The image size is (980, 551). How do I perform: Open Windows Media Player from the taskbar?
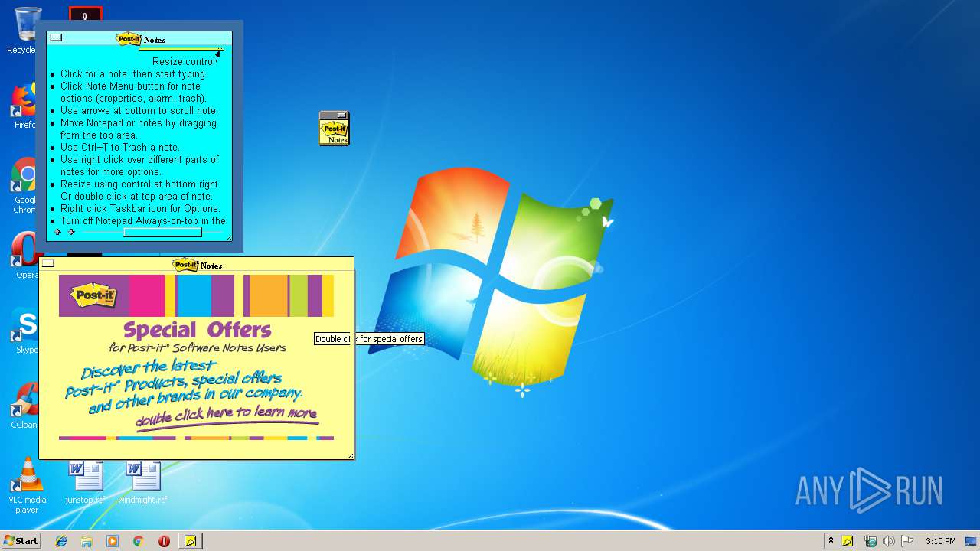tap(113, 541)
